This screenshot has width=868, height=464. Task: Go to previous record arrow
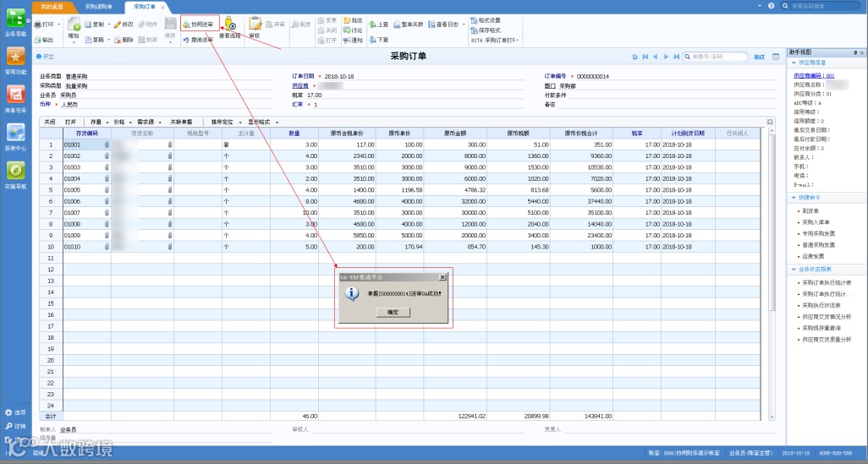coord(656,57)
